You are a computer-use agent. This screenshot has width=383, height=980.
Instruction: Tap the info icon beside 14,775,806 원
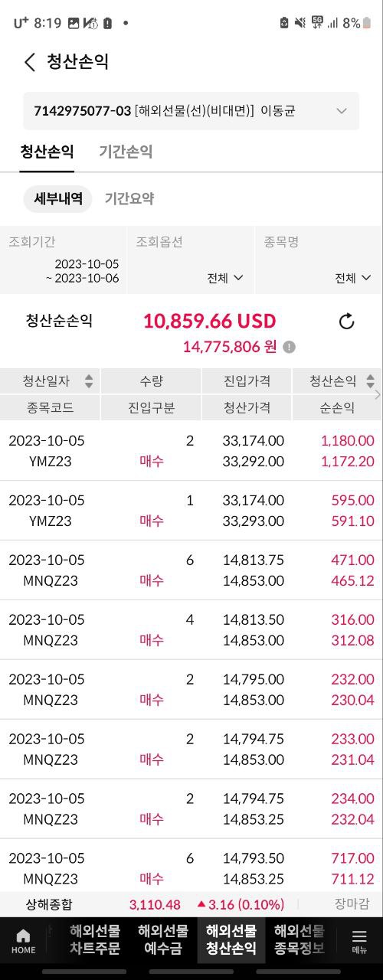(289, 347)
